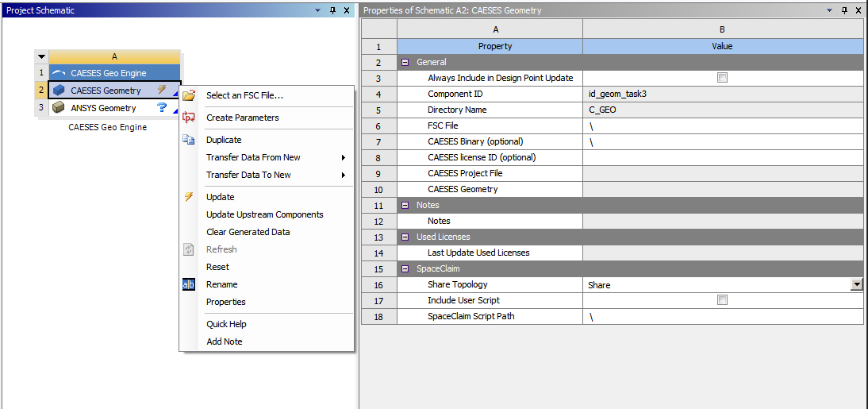
Task: Choose Reset from context menu
Action: 217,267
